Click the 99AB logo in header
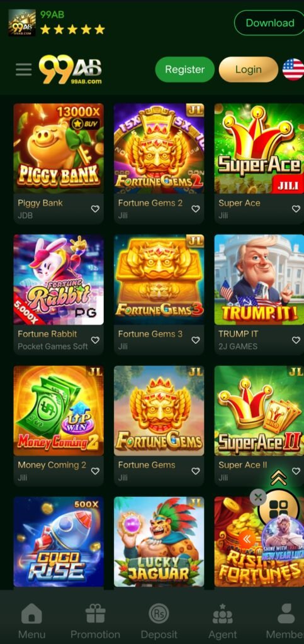This screenshot has height=644, width=304. coord(70,69)
